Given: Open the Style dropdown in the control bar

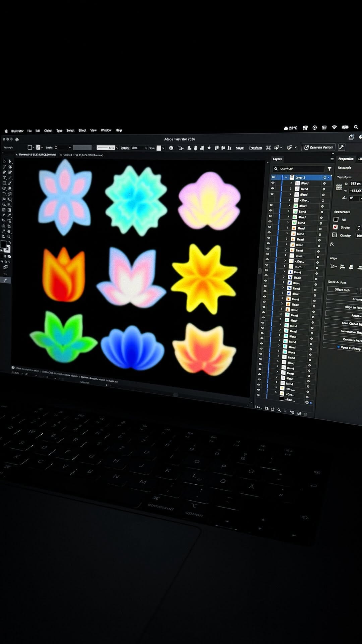Looking at the screenshot, I should pos(163,148).
